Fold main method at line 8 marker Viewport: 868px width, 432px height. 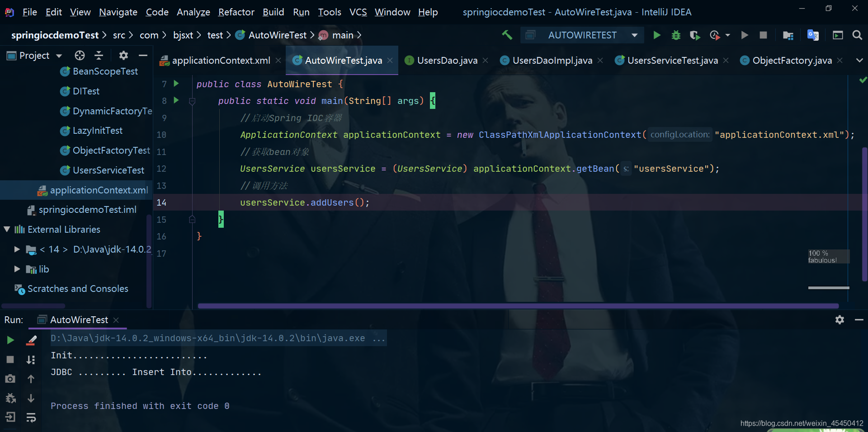click(x=192, y=101)
